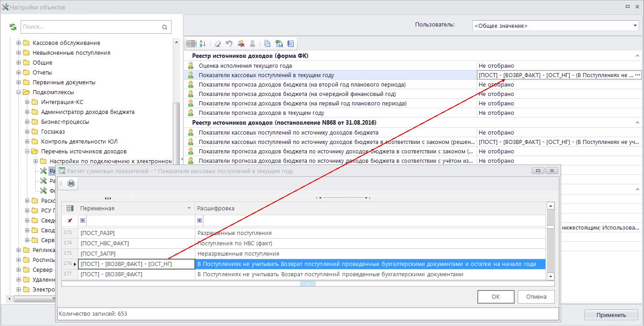The width and height of the screenshot is (644, 326).
Task: Sort settings alphabetically with А-Я icon
Action: [202, 43]
